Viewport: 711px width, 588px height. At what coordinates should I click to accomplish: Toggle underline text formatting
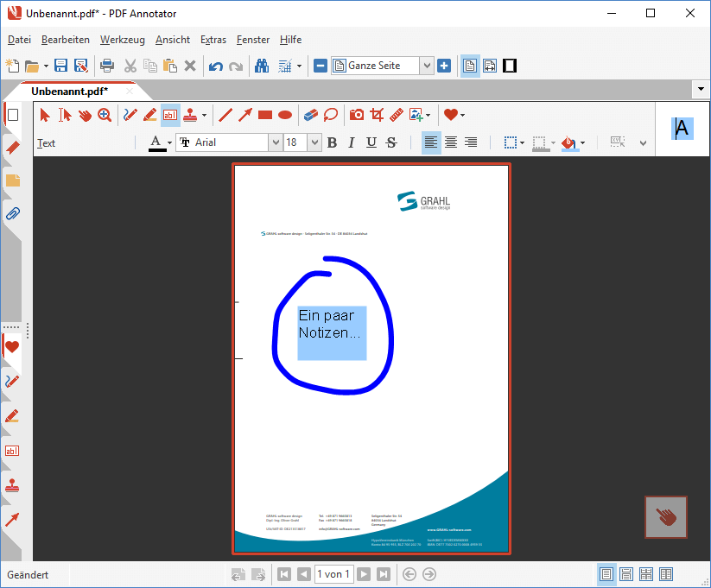(x=371, y=142)
